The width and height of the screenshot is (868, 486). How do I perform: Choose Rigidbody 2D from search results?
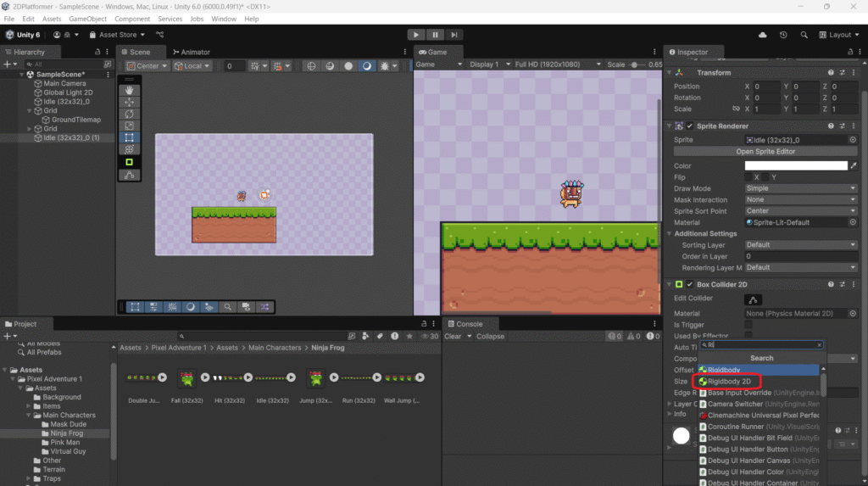[729, 382]
